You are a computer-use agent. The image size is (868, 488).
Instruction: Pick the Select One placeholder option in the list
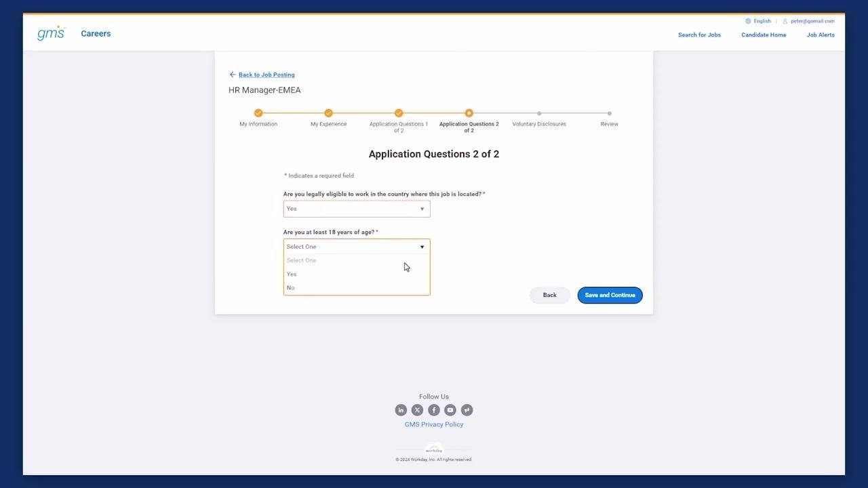point(357,260)
